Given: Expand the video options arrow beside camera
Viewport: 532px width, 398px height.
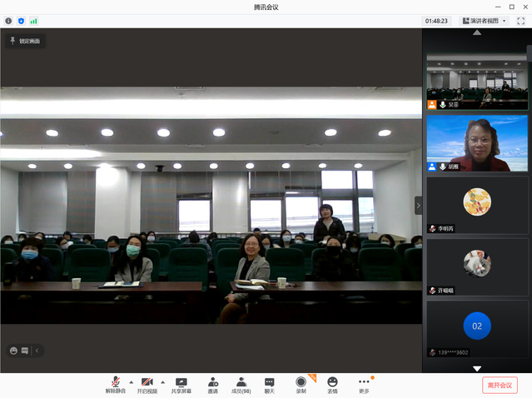Looking at the screenshot, I should 162,381.
